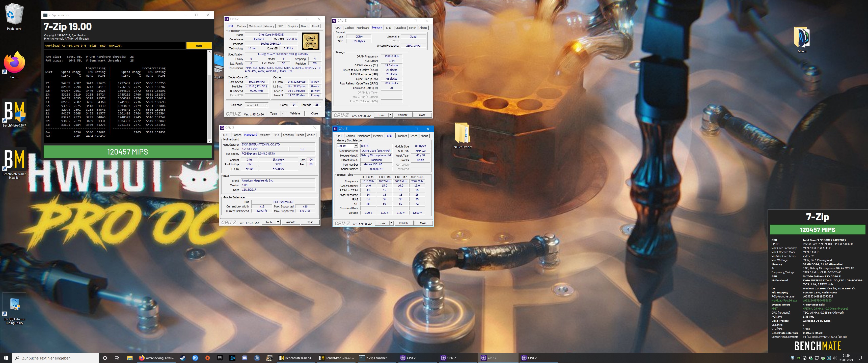The image size is (868, 363).
Task: Open the Socket #1 Selection dropdown in CPU-Z CPU window
Action: tap(256, 105)
